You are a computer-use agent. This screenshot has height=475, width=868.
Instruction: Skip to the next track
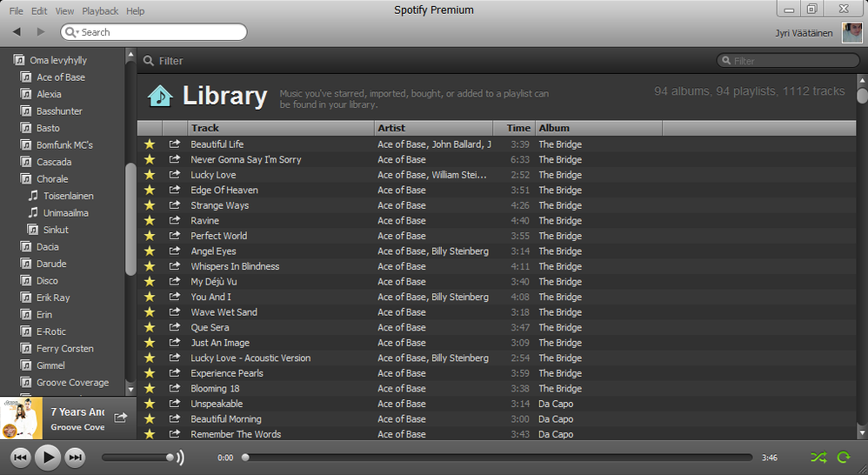(x=76, y=458)
